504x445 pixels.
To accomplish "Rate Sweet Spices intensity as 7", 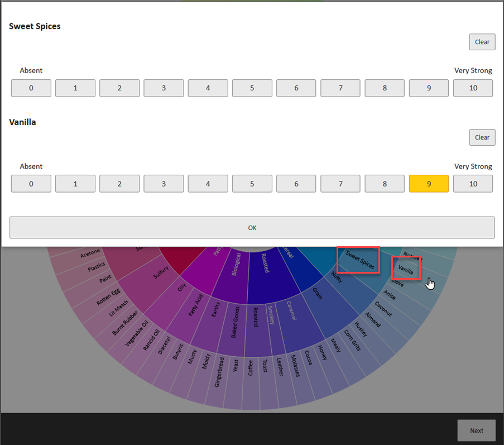I will point(340,88).
